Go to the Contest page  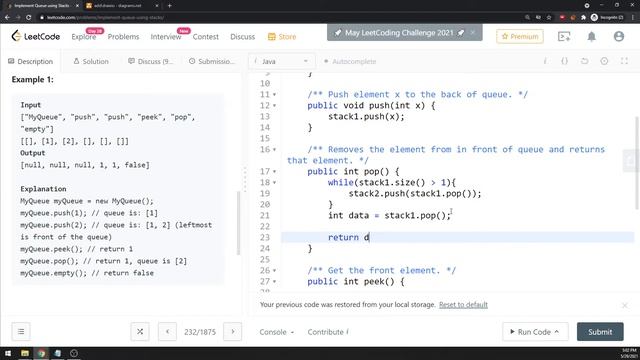click(206, 37)
